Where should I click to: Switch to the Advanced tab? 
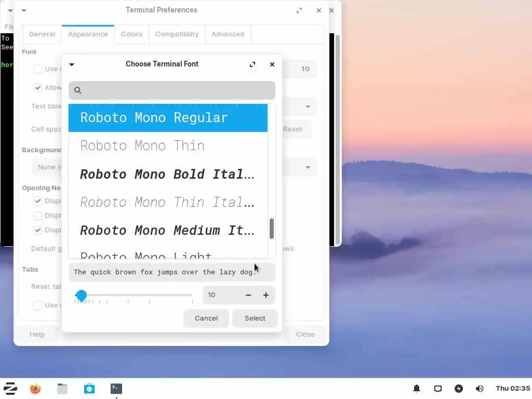click(x=228, y=34)
